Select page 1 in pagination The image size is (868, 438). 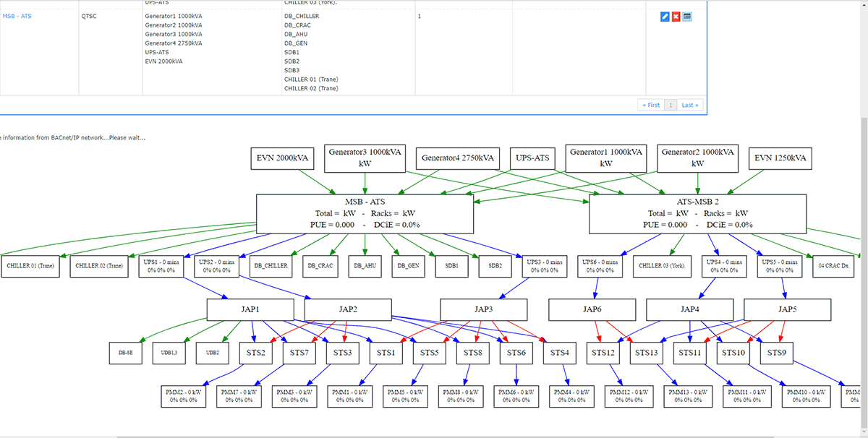(x=671, y=105)
